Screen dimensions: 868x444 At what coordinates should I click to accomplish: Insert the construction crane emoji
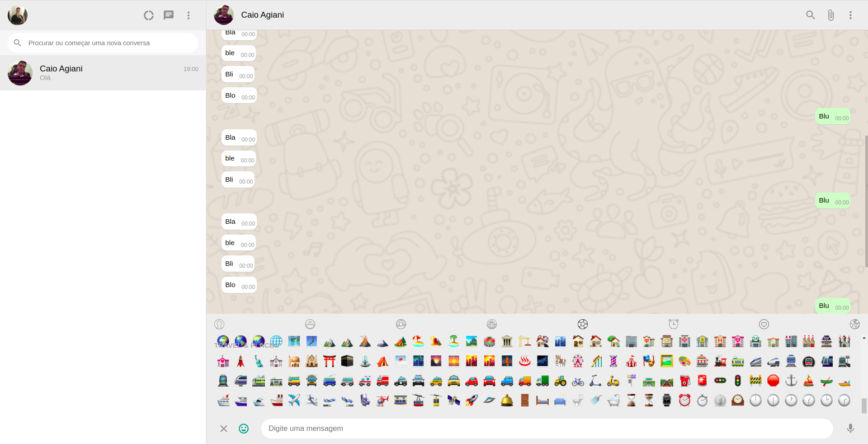point(525,341)
